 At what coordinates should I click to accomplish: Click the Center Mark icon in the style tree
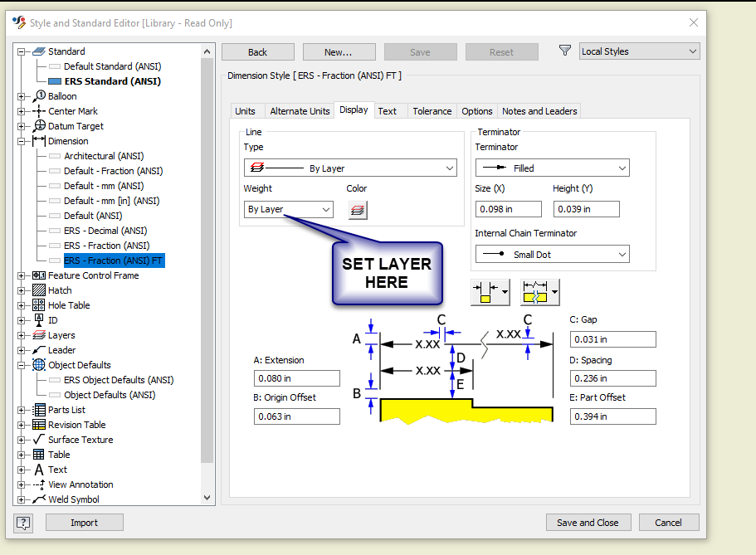pyautogui.click(x=39, y=111)
